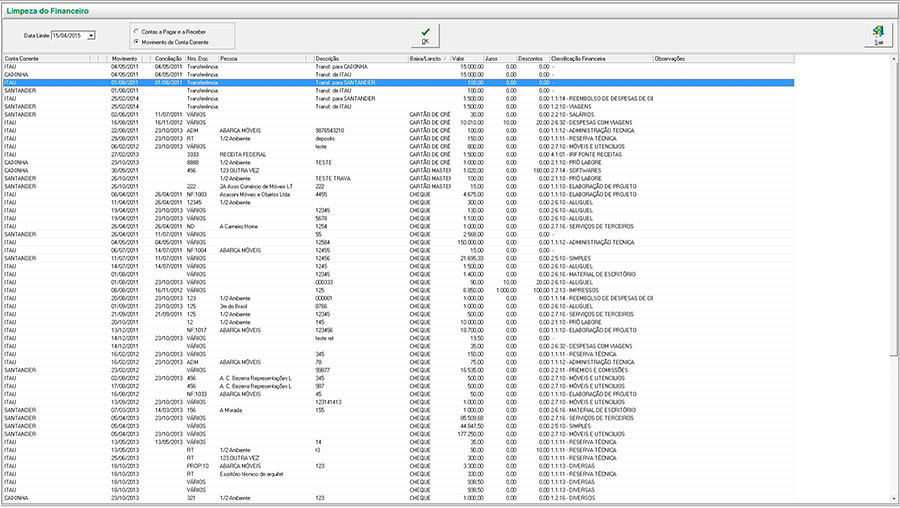Click person 'Escritório técnico de arquitet'

pyautogui.click(x=251, y=474)
